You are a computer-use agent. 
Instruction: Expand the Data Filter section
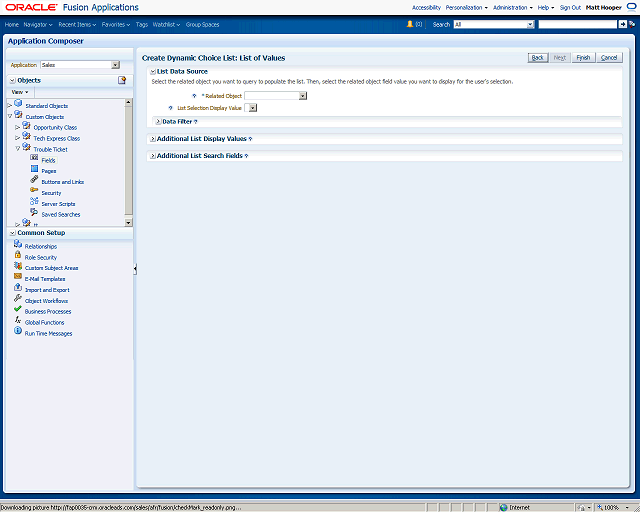pos(158,122)
